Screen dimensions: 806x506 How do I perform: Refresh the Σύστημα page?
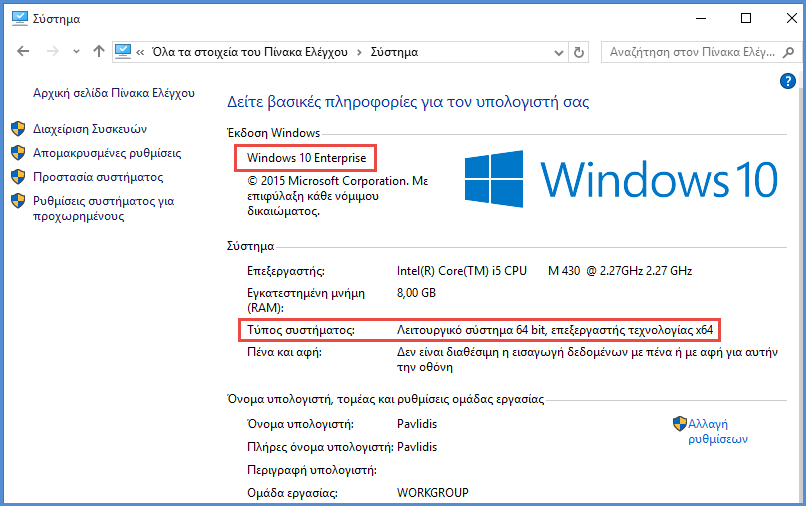[x=579, y=52]
